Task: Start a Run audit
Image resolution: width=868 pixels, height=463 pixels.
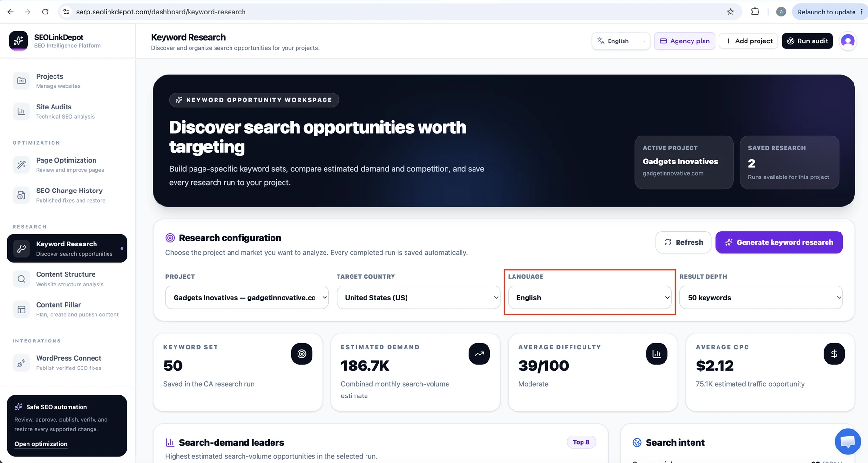Action: coord(807,41)
